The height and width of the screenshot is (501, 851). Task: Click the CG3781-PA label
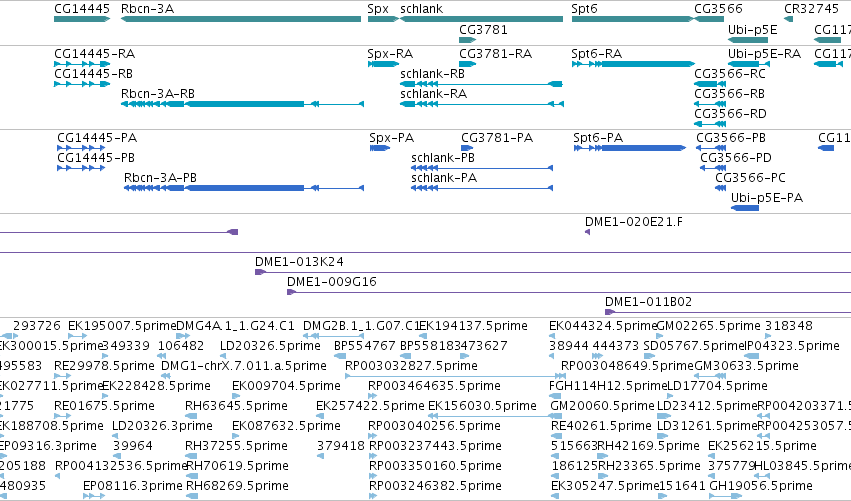click(497, 138)
